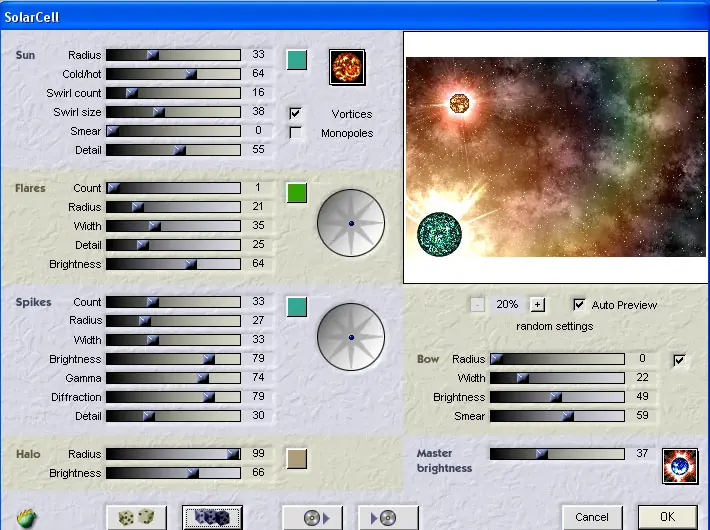
Task: Click the Swirl count slider
Action: [173, 93]
